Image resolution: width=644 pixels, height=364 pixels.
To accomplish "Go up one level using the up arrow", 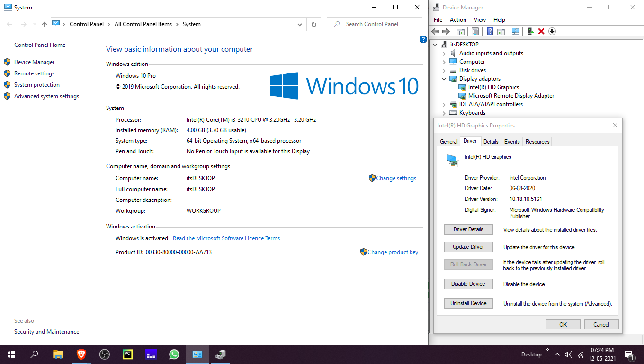I will tap(45, 24).
